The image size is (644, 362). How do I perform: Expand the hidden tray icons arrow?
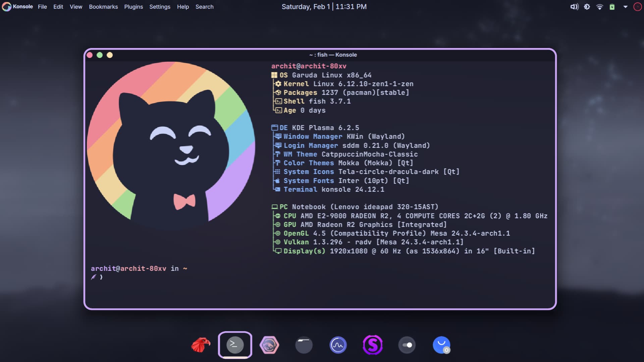[625, 7]
